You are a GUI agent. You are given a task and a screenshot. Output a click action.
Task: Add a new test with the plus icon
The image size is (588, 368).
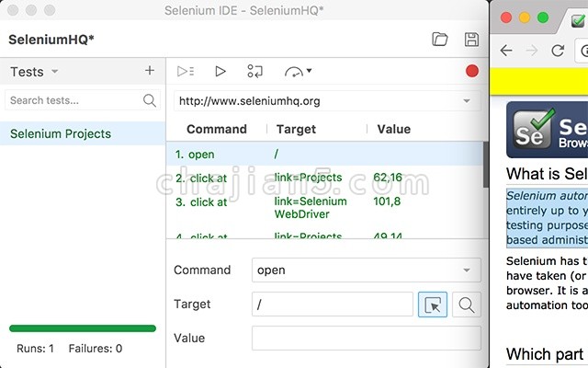(150, 71)
